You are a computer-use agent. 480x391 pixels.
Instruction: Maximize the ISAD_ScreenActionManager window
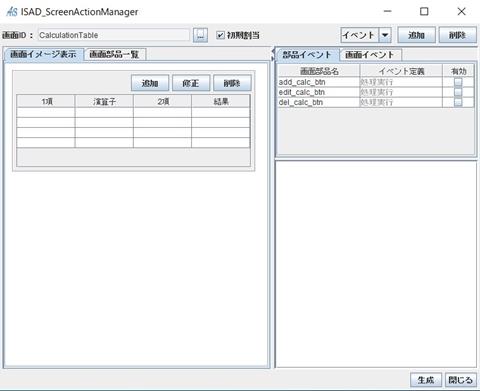pos(424,11)
